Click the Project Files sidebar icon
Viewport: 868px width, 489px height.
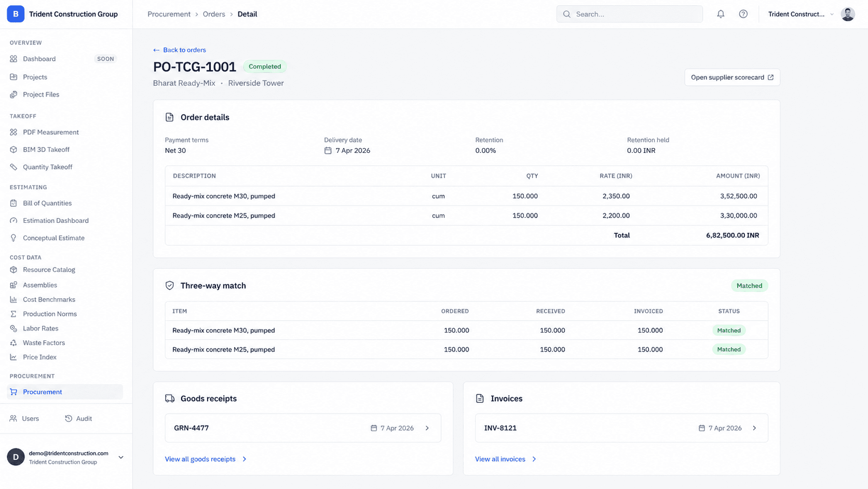click(13, 95)
